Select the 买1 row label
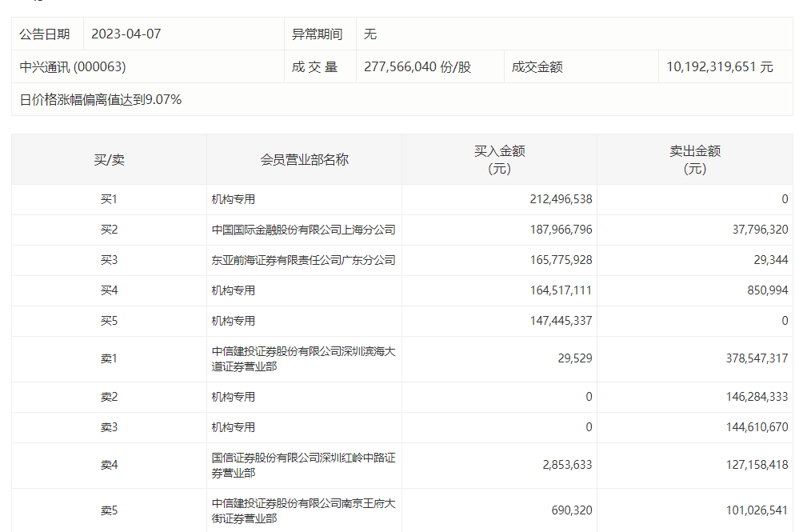Viewport: 803px width, 532px height. pyautogui.click(x=109, y=199)
